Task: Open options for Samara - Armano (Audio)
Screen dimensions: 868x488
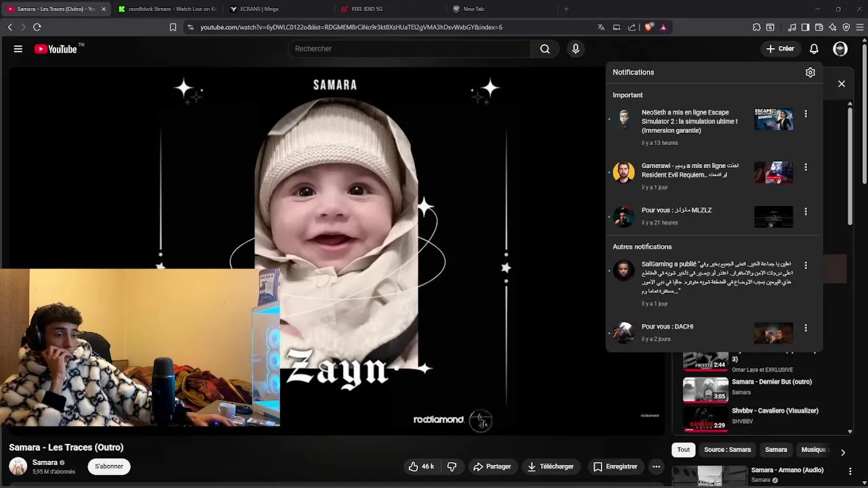Action: (850, 471)
